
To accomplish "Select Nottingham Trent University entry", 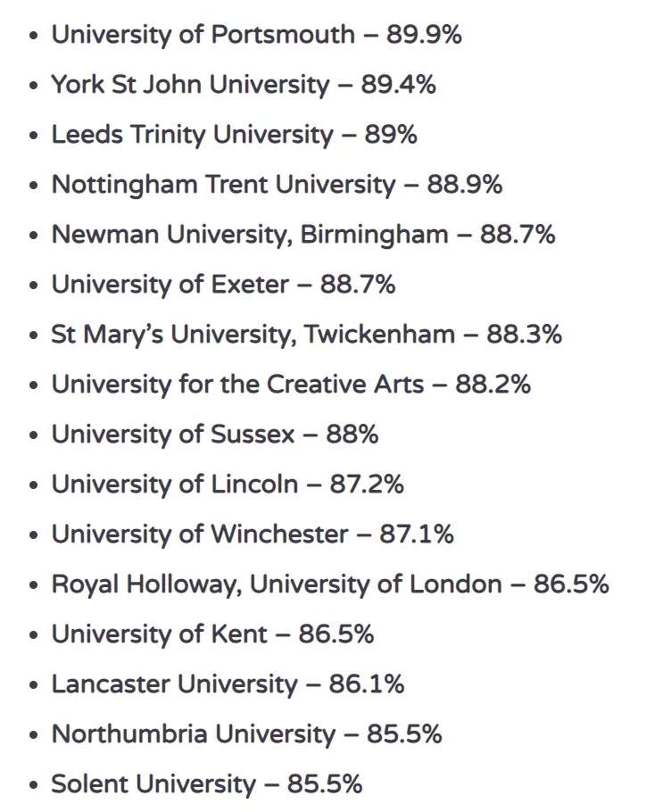I will click(x=277, y=185).
